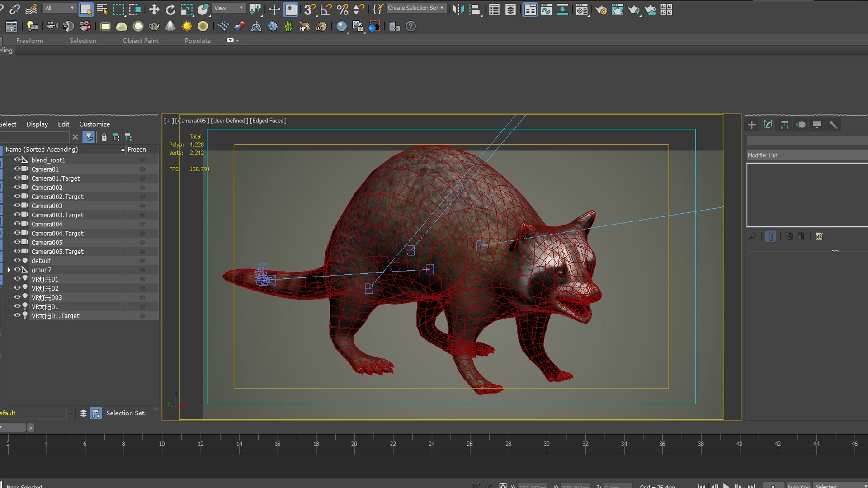The width and height of the screenshot is (868, 488).
Task: Open the ribbon options dropdown arrow
Action: pos(238,40)
